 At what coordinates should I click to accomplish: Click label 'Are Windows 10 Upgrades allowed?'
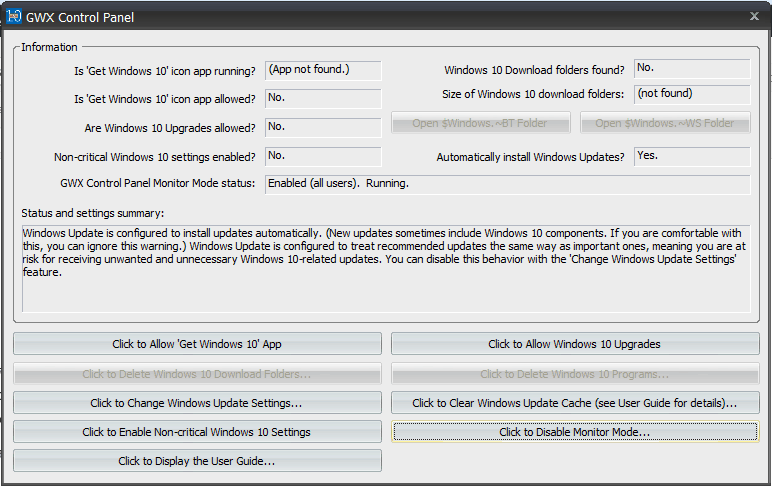[x=170, y=128]
